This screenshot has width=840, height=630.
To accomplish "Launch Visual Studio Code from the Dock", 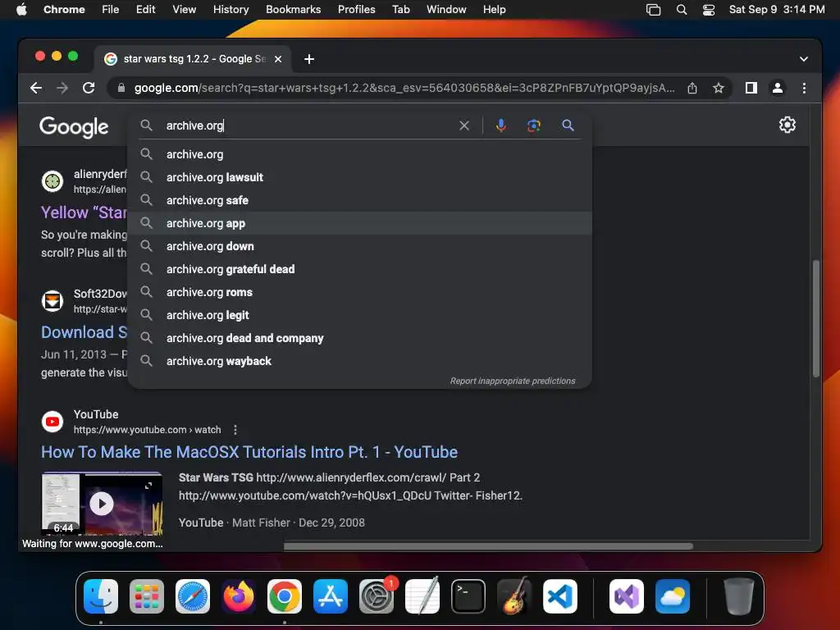I will pyautogui.click(x=559, y=596).
